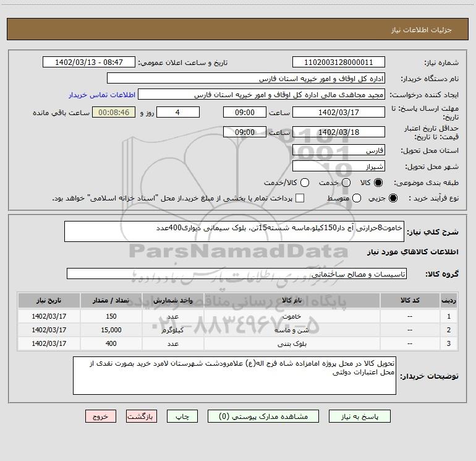Click the کد کالا column header

coord(410,301)
